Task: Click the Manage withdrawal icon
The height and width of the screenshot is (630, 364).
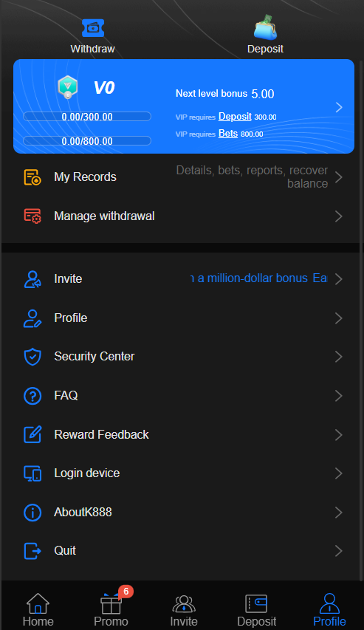Action: click(x=32, y=216)
